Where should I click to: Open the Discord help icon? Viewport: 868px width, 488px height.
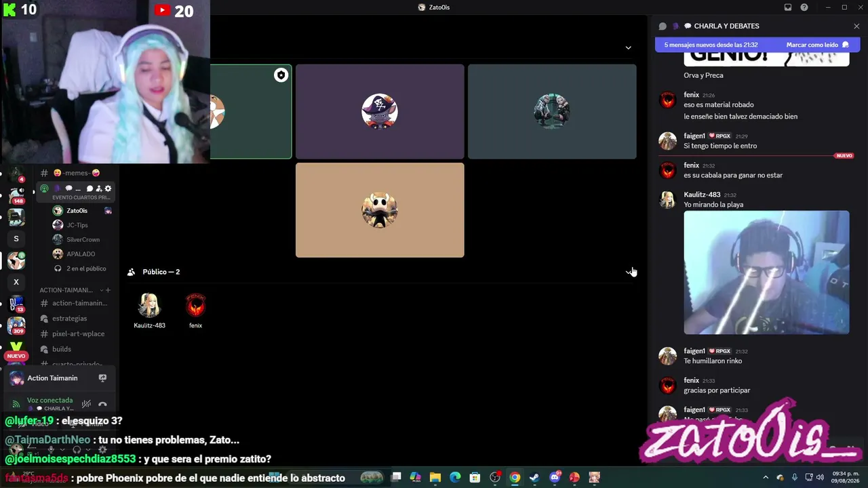pos(804,7)
